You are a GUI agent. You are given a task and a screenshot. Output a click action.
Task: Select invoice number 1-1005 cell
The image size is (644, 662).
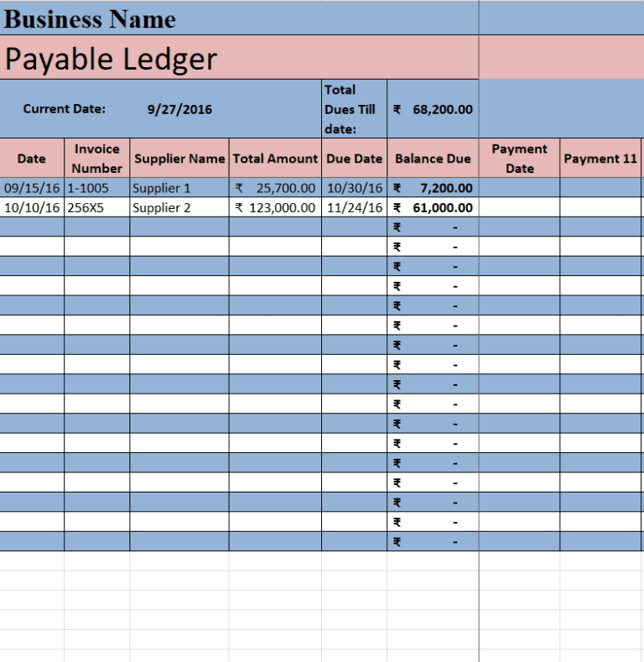point(97,188)
